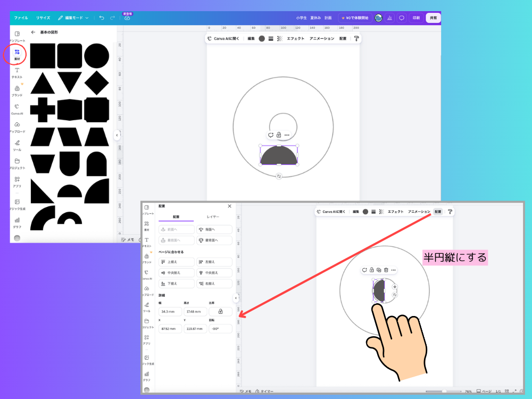Click the back arrow next to 基本の図形
Viewport: 532px width, 399px height.
point(33,32)
